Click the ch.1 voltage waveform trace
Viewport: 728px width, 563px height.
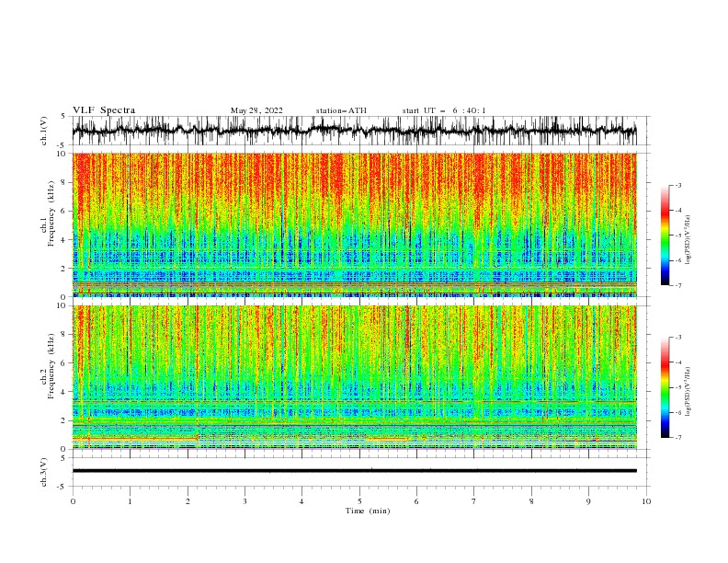click(355, 131)
